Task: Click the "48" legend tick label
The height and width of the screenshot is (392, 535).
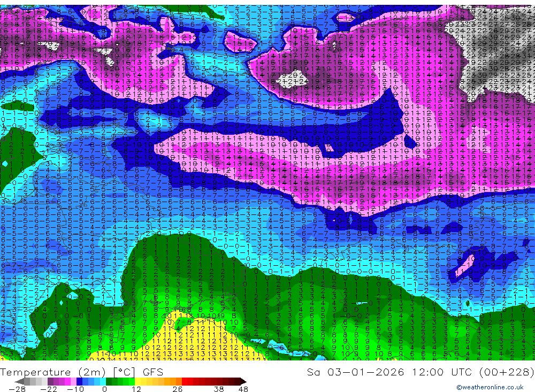Action: pos(243,389)
